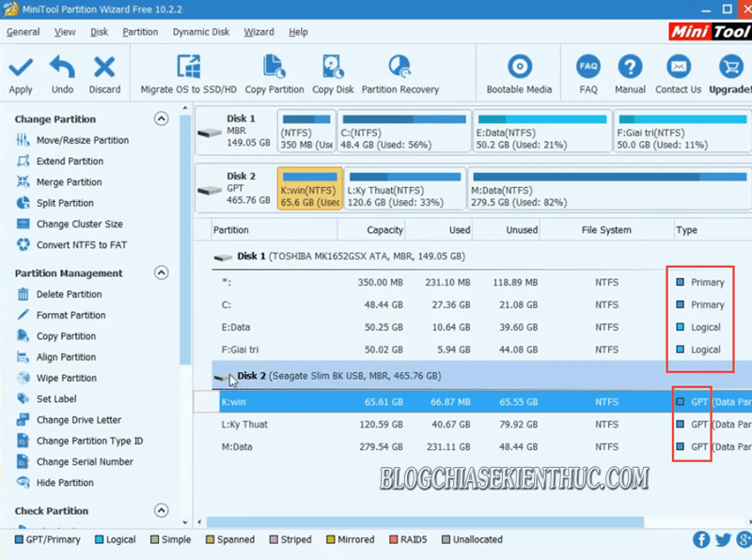Click Hide Partition in sidebar
This screenshot has height=560, width=752.
tap(65, 483)
